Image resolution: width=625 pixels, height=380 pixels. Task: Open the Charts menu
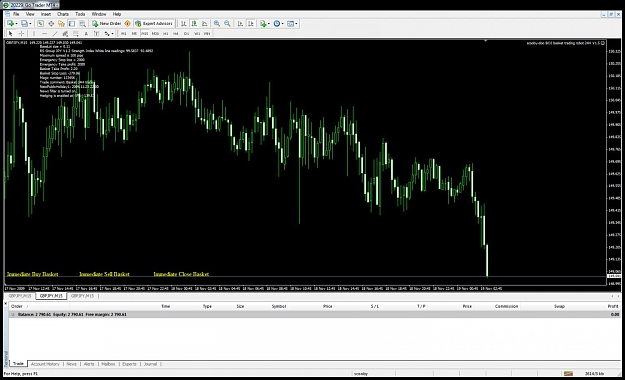(63, 14)
